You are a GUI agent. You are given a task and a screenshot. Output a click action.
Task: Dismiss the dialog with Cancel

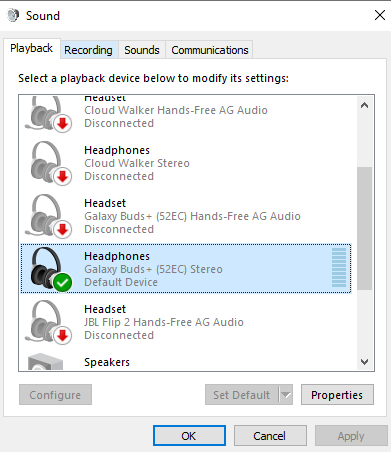tap(270, 436)
